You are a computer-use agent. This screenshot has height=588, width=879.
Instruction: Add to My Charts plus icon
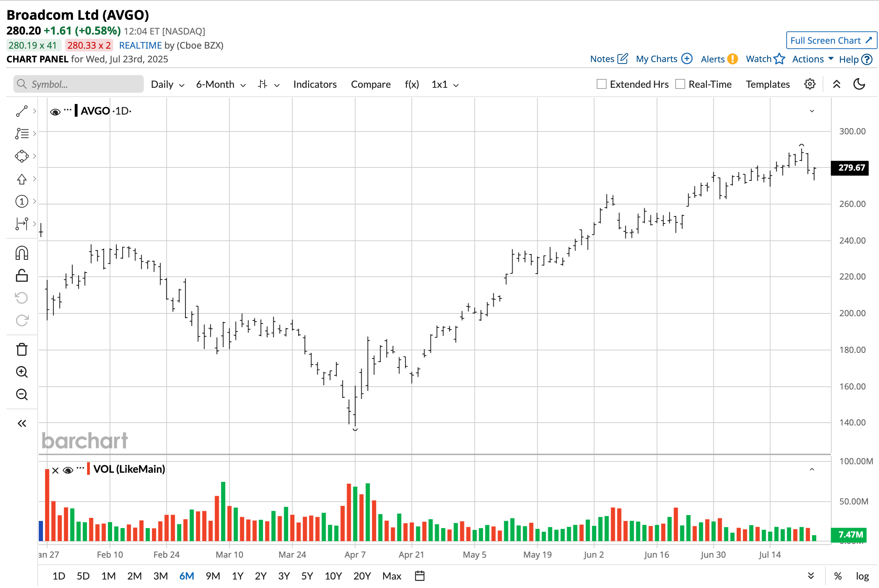coord(687,59)
